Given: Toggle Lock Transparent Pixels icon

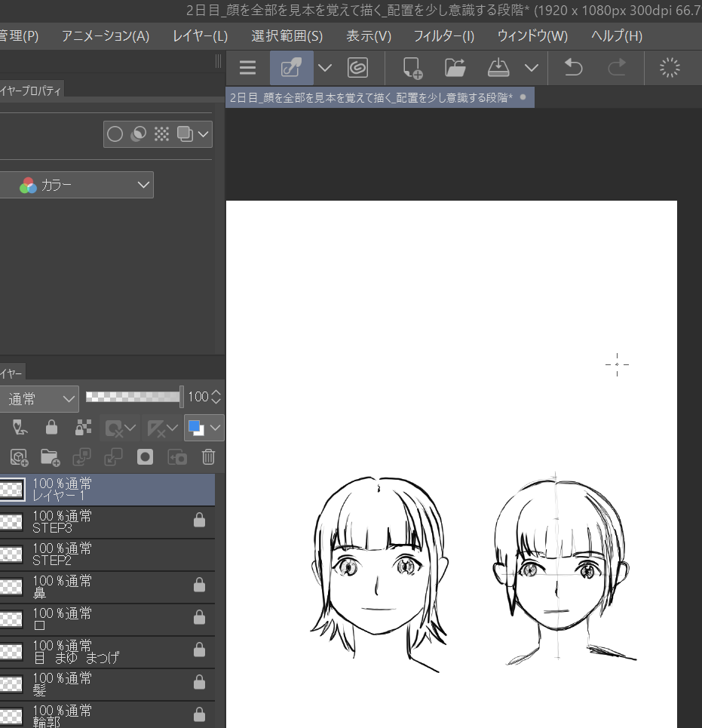Looking at the screenshot, I should (83, 428).
